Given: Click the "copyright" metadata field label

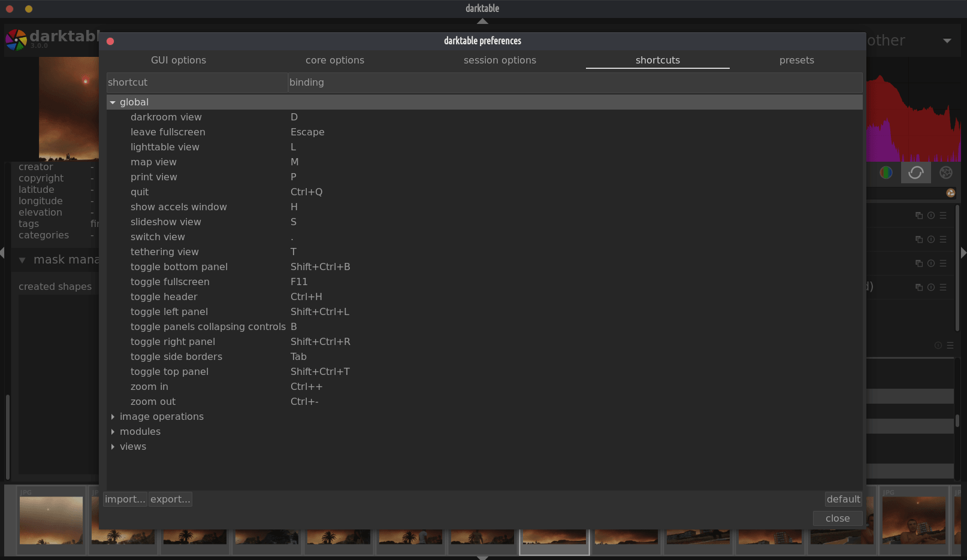Looking at the screenshot, I should tap(41, 178).
